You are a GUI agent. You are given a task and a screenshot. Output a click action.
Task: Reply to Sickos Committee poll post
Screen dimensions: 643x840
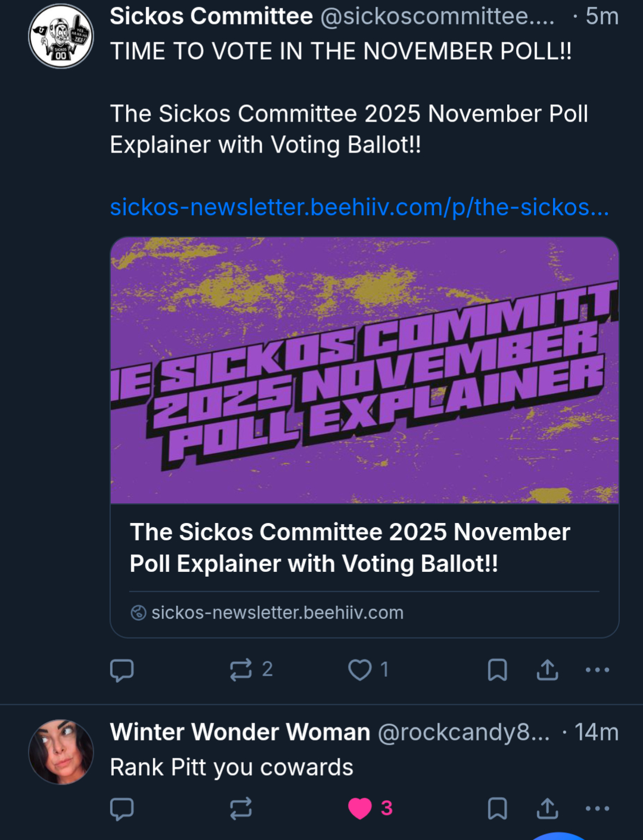coord(122,670)
